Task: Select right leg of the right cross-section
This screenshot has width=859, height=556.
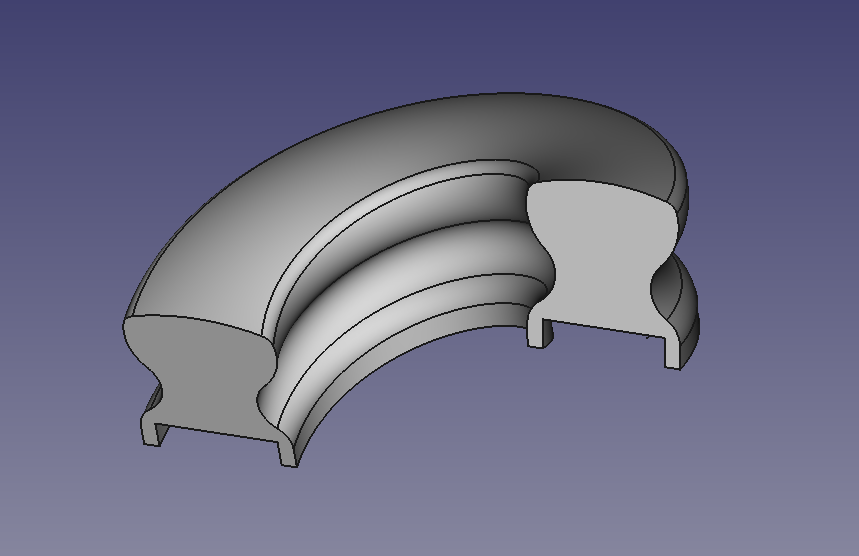Action: [x=673, y=352]
